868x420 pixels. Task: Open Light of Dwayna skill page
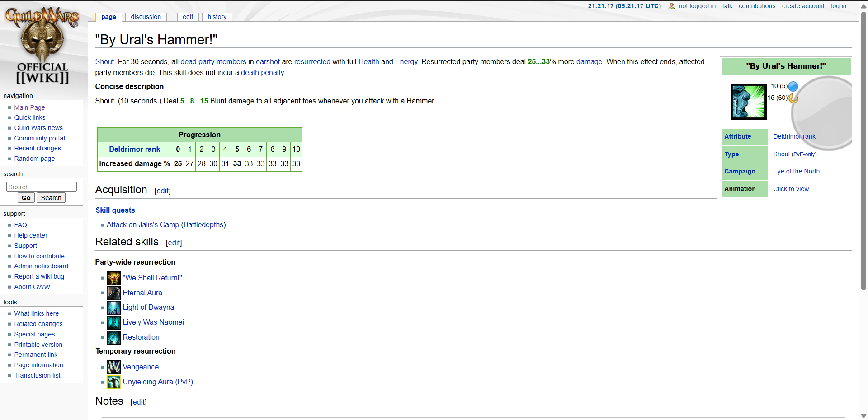[x=148, y=307]
